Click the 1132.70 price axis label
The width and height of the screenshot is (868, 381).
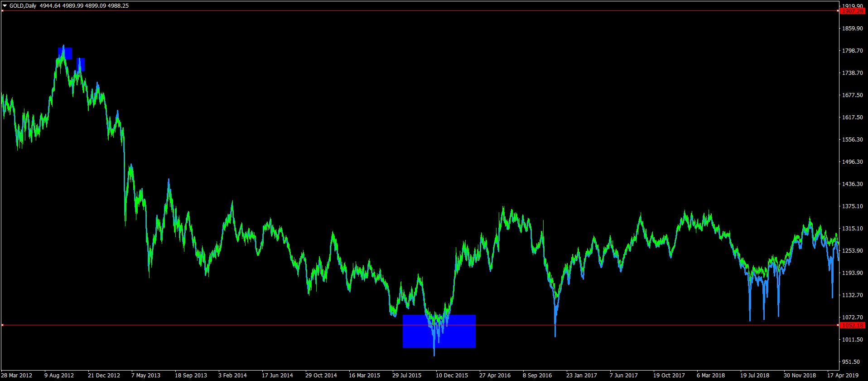852,295
